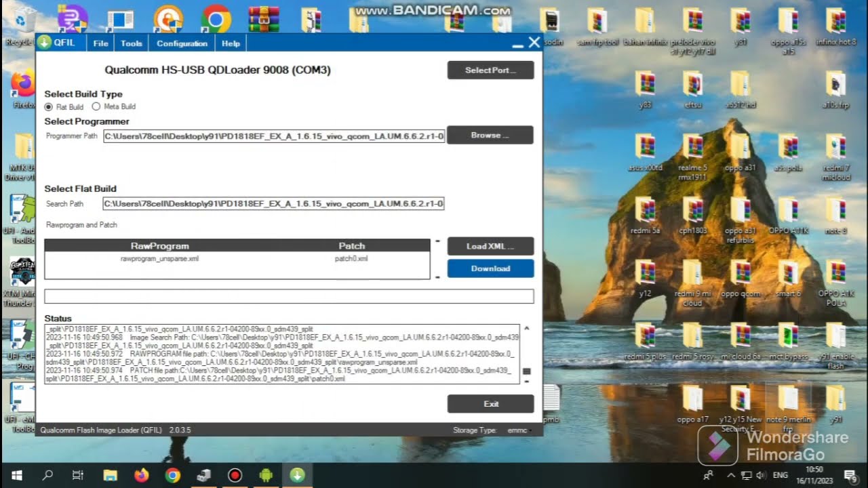Open the sam frp tool archive

(x=597, y=27)
